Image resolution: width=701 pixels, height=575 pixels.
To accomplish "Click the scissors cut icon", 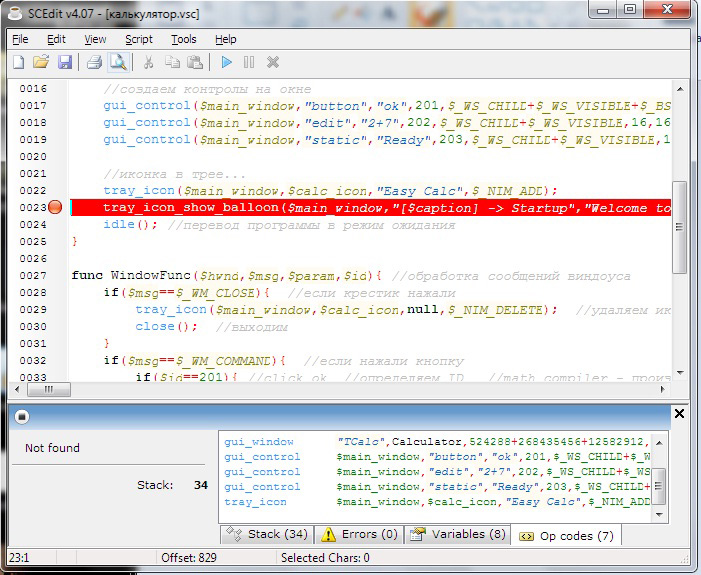I will tap(149, 62).
